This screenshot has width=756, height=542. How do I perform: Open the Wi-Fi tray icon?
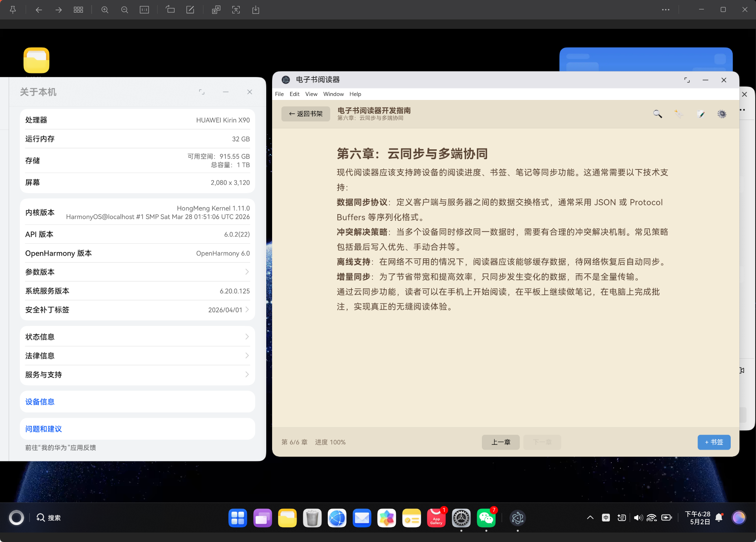(x=652, y=518)
